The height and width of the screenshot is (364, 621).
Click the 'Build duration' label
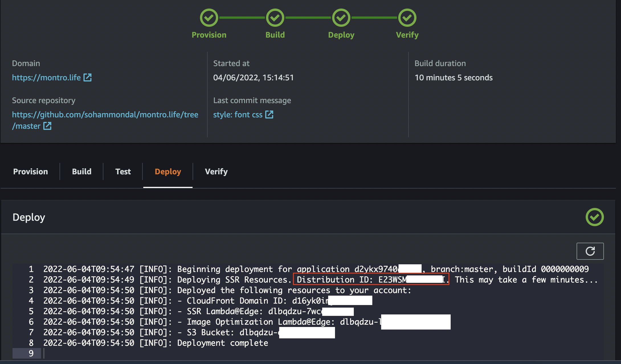pyautogui.click(x=440, y=63)
